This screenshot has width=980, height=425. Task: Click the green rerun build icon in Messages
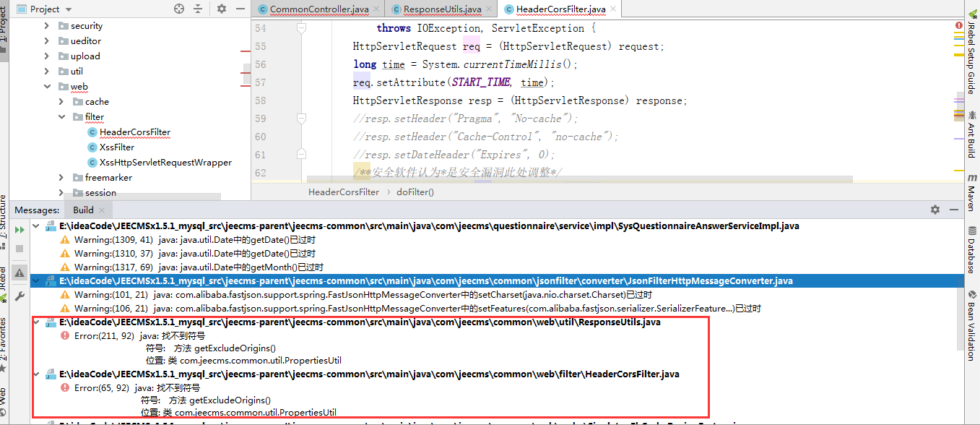(19, 229)
